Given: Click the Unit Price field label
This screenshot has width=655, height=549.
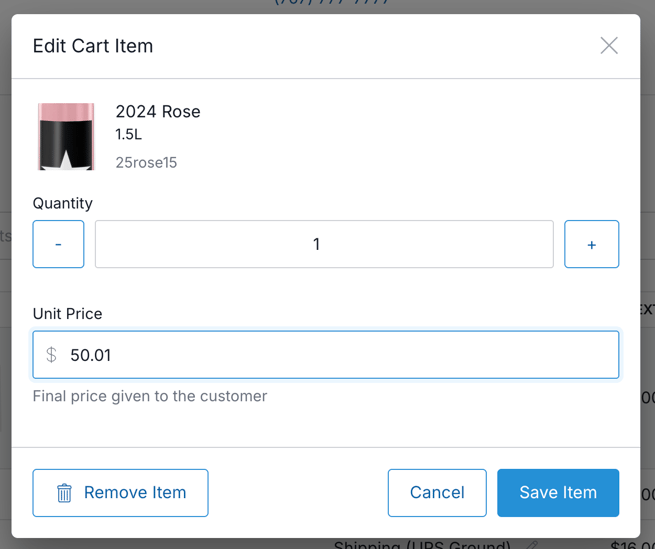Looking at the screenshot, I should click(x=68, y=314).
